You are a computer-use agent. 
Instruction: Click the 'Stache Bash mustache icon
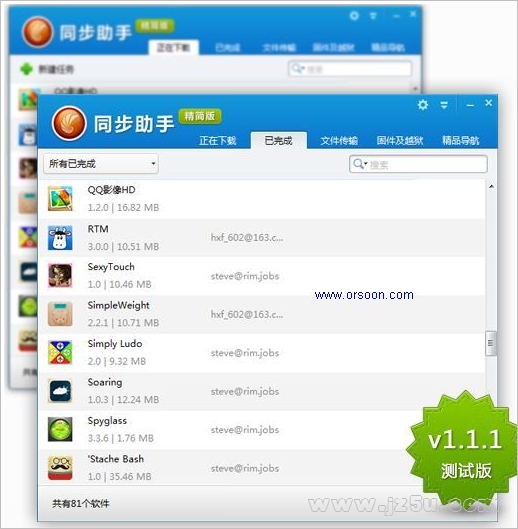click(x=60, y=468)
